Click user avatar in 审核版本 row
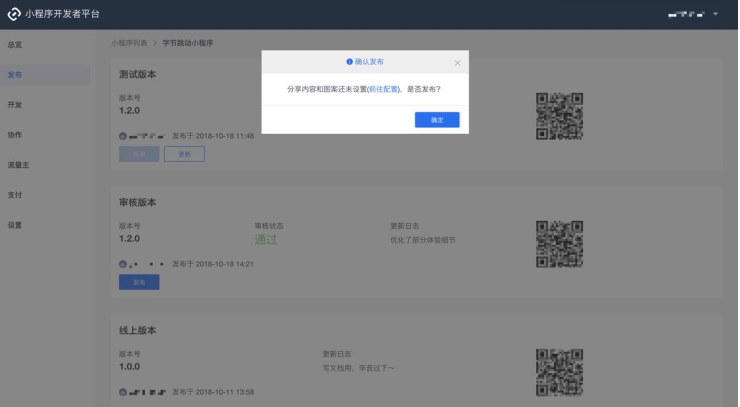 (x=123, y=264)
